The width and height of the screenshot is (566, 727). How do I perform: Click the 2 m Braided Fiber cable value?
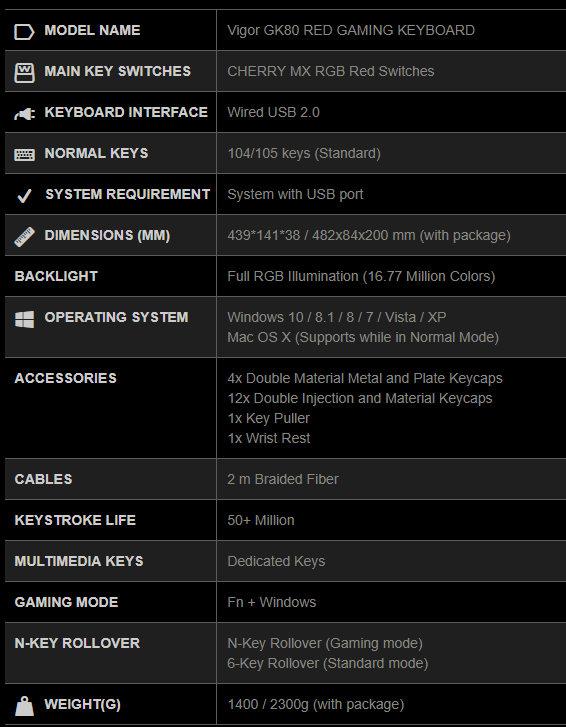click(283, 479)
